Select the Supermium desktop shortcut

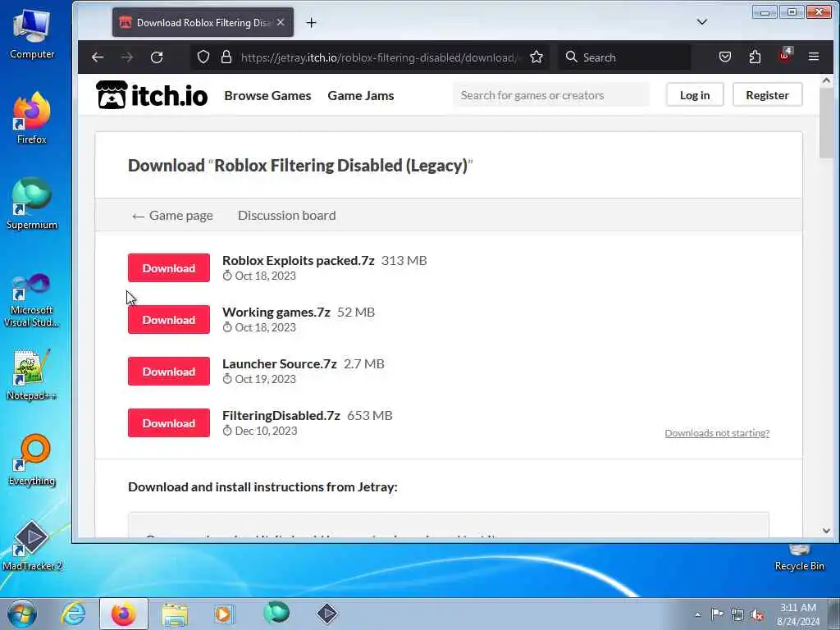(32, 204)
